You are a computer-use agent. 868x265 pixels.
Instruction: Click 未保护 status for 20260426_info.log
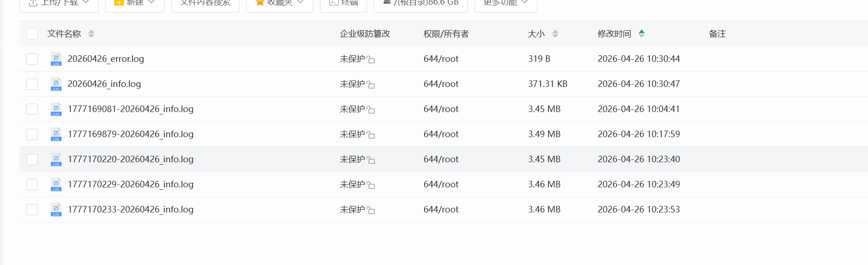352,84
